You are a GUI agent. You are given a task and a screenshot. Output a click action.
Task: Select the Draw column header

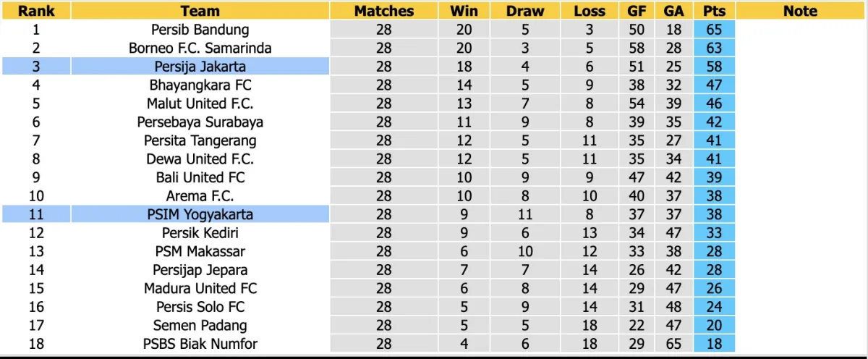[525, 11]
